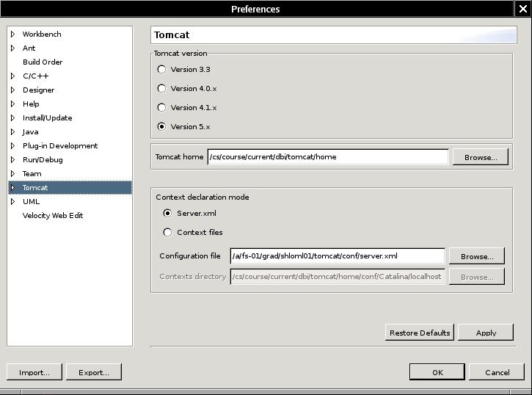Select the highlighted Tomcat tree item

[70, 187]
